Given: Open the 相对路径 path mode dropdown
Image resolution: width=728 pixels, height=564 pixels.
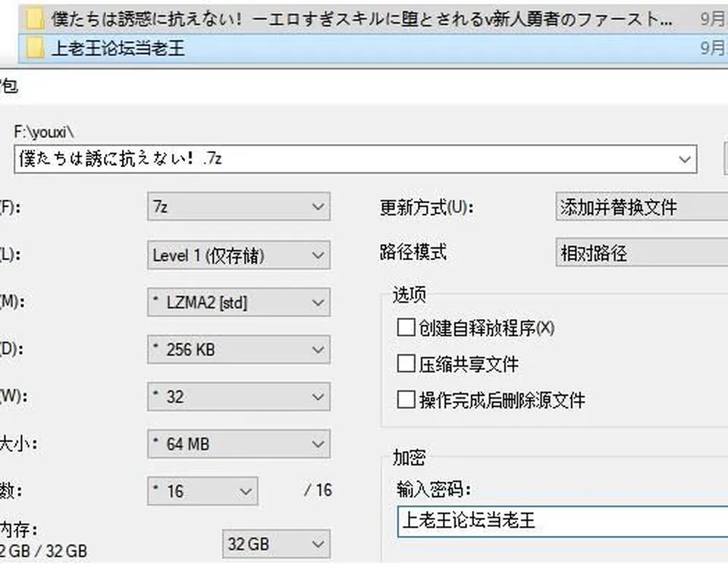Looking at the screenshot, I should [642, 252].
